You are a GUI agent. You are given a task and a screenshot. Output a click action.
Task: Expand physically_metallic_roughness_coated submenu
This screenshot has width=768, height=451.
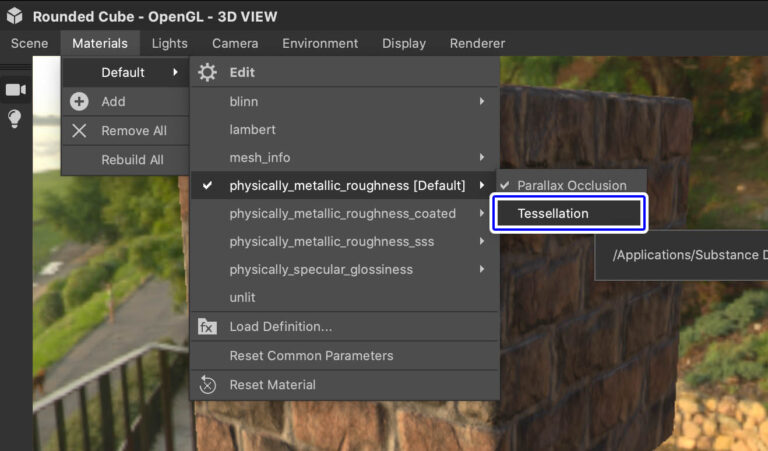(x=344, y=214)
